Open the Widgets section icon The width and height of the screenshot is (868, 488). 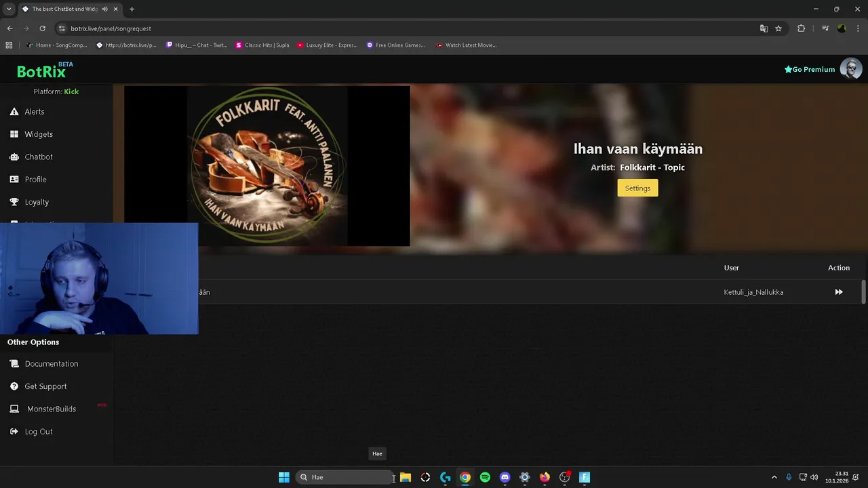click(x=14, y=134)
